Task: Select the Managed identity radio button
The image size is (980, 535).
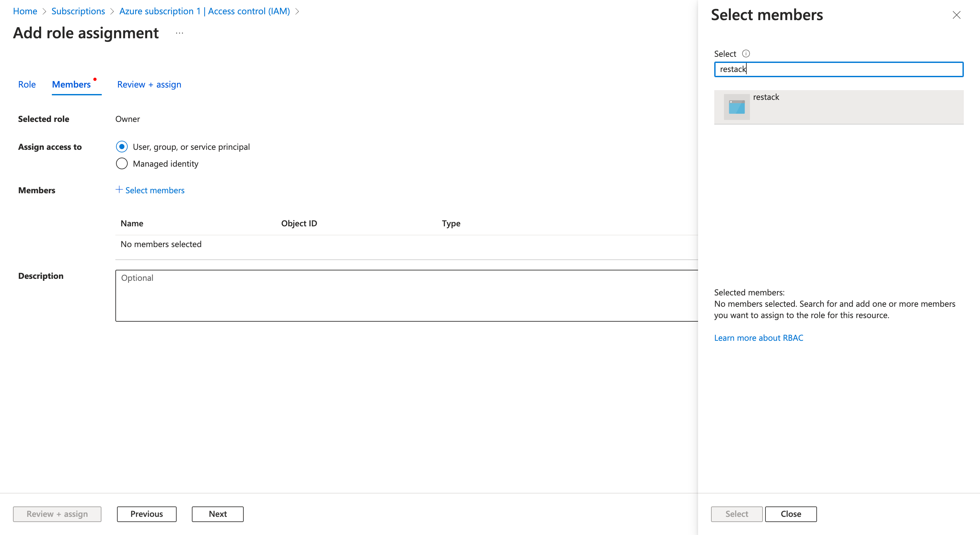Action: pos(121,163)
